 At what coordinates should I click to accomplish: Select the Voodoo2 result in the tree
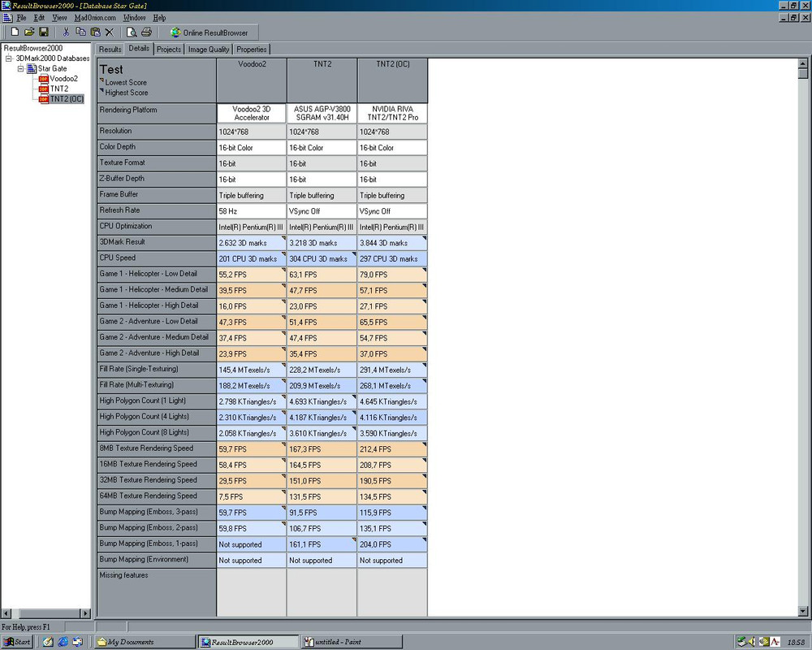[x=63, y=79]
